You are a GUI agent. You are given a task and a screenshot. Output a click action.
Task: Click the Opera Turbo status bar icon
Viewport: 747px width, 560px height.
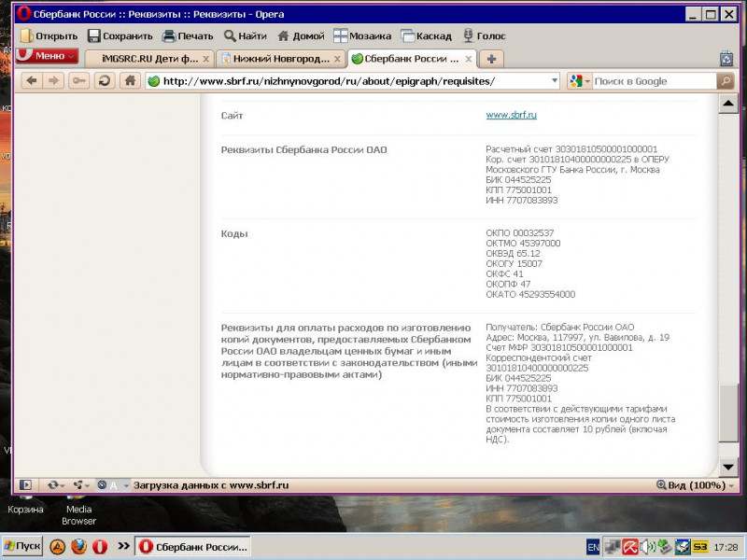102,485
